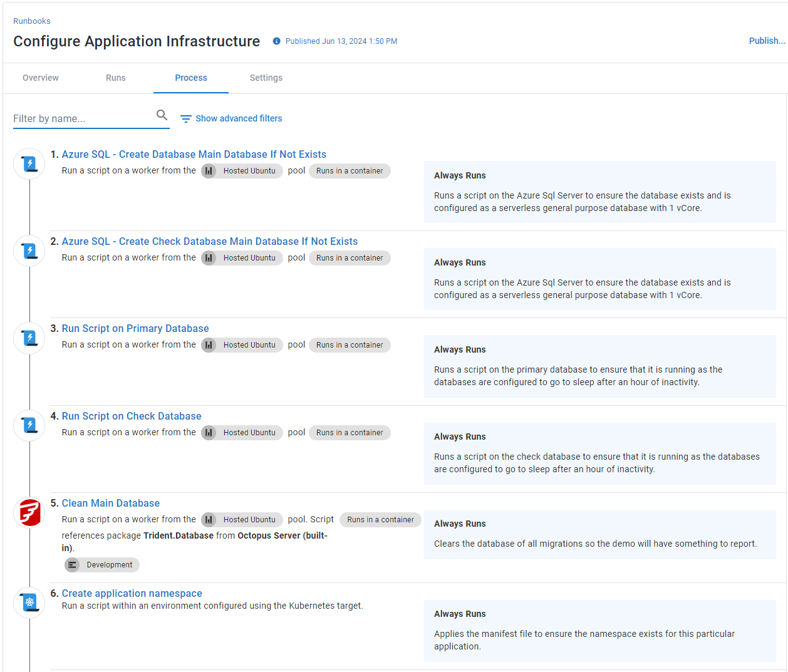Viewport: 788px width, 672px height.
Task: Switch to the Overview tab
Action: click(40, 78)
